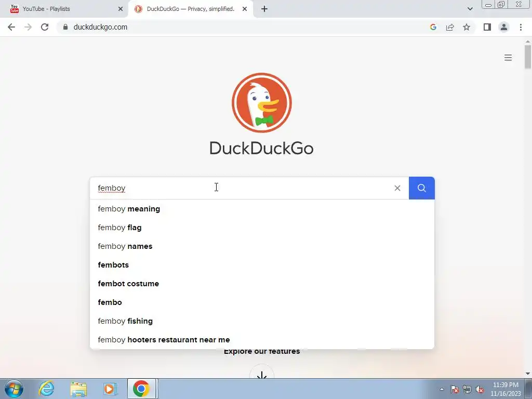Choose suggestion "femboy hooters restaurant near me"
The height and width of the screenshot is (399, 532).
(x=262, y=340)
